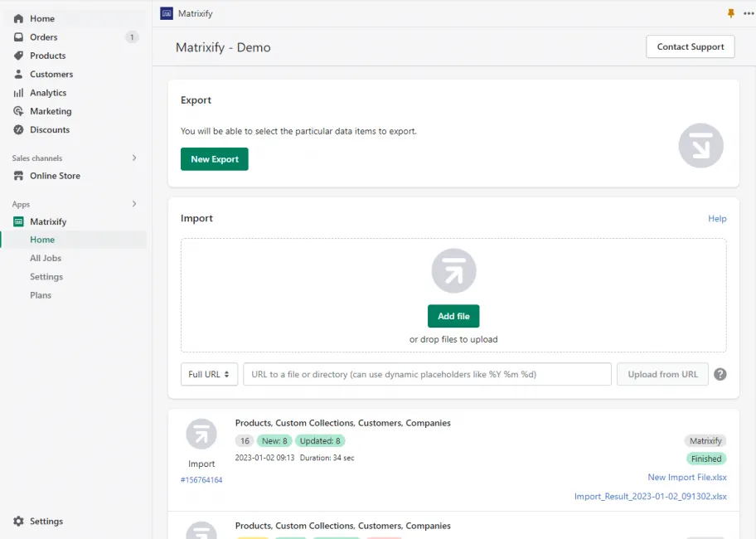
Task: Click the Add file button
Action: pyautogui.click(x=453, y=316)
